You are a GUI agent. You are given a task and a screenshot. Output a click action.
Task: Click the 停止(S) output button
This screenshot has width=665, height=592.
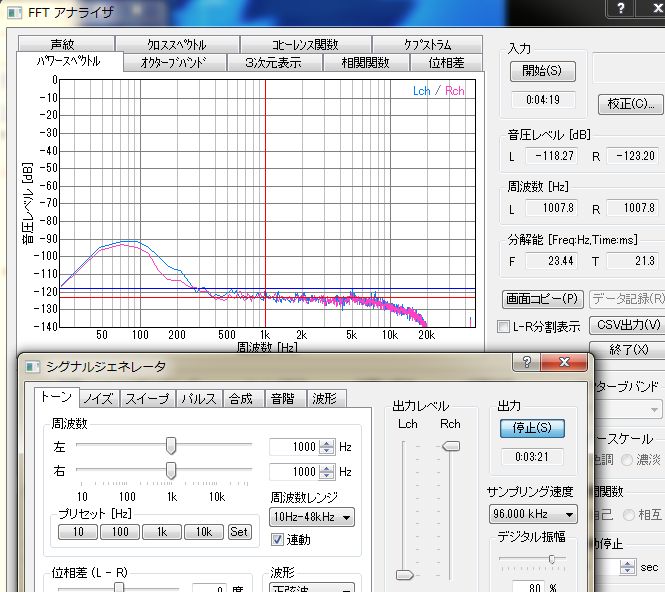[532, 428]
